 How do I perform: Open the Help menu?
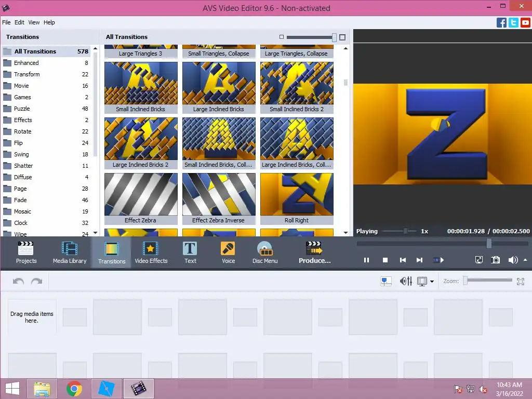pos(49,22)
